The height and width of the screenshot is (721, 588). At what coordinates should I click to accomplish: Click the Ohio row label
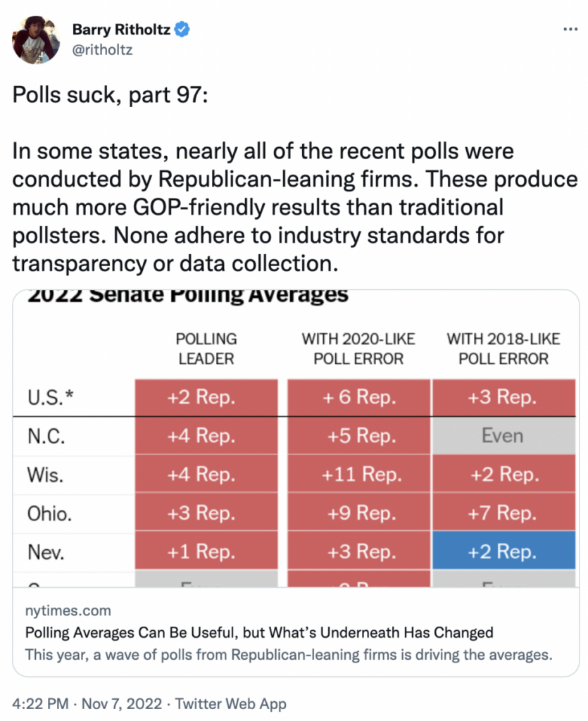pos(50,513)
